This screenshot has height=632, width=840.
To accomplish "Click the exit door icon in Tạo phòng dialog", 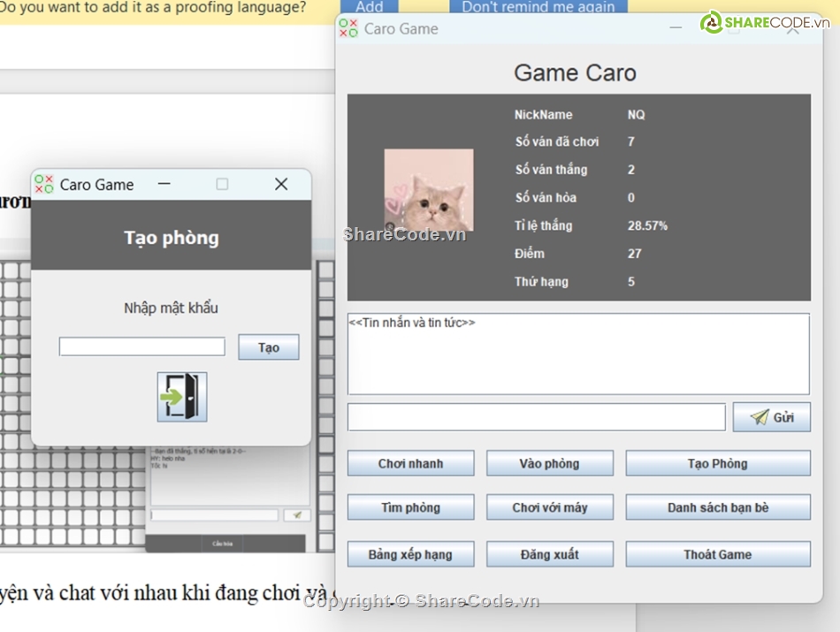I will click(x=182, y=397).
